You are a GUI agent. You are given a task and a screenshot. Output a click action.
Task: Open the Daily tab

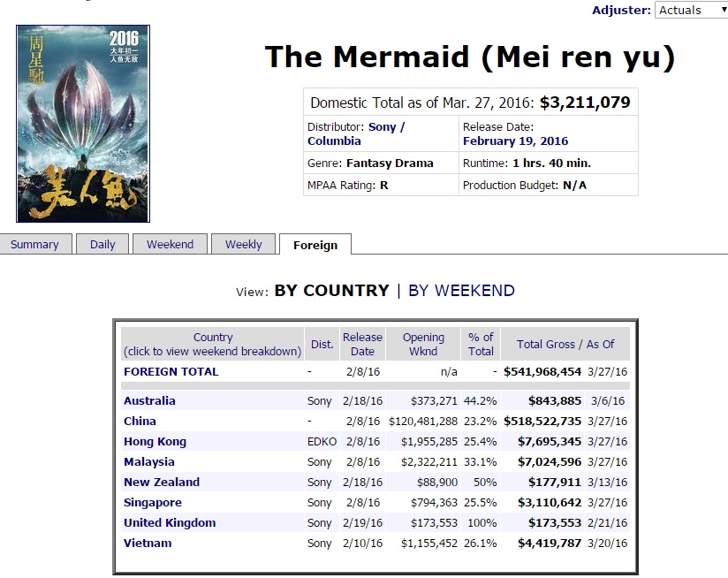click(x=102, y=244)
